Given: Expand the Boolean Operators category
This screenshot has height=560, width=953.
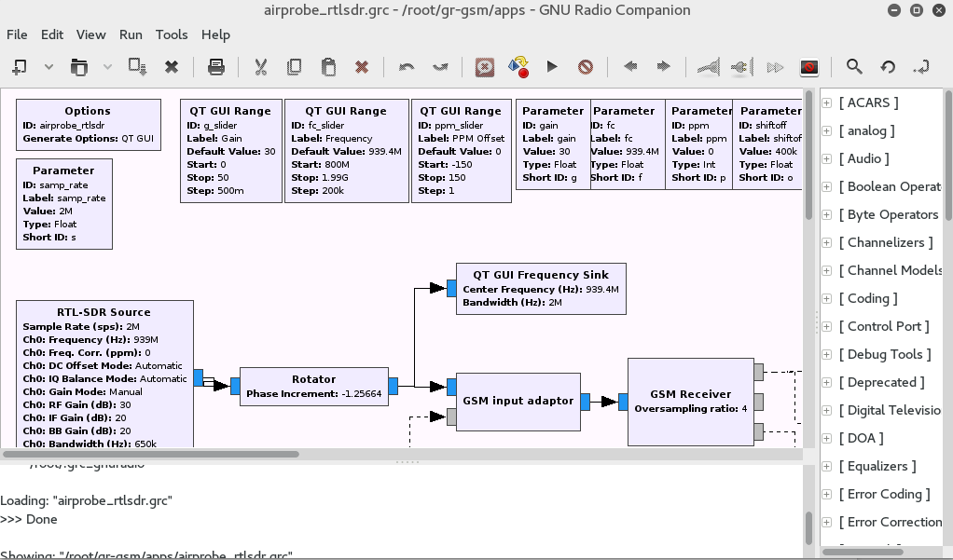Looking at the screenshot, I should 826,187.
